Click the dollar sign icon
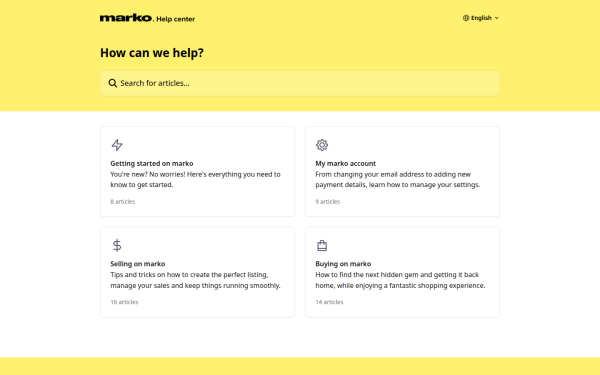Viewport: 600px width, 375px height. tap(117, 245)
